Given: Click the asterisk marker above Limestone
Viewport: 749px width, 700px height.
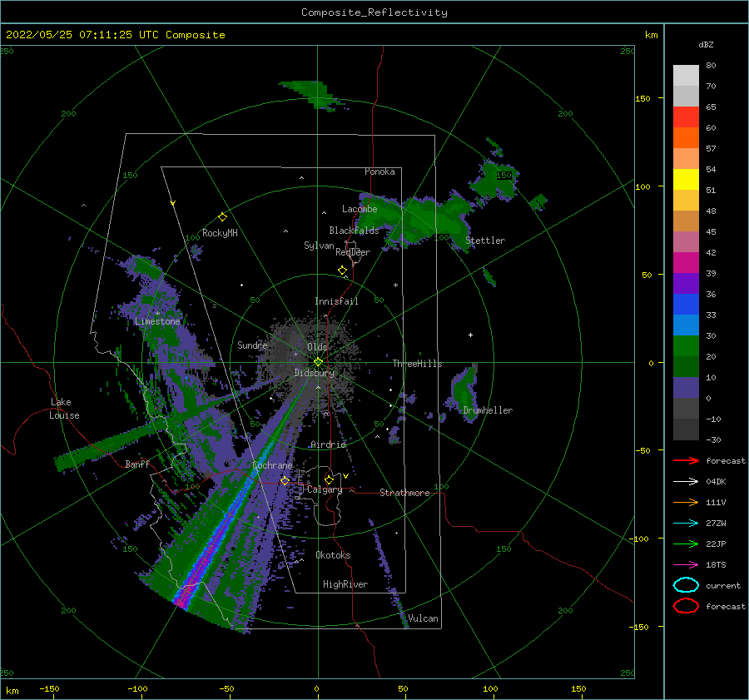Looking at the screenshot, I should tap(157, 314).
